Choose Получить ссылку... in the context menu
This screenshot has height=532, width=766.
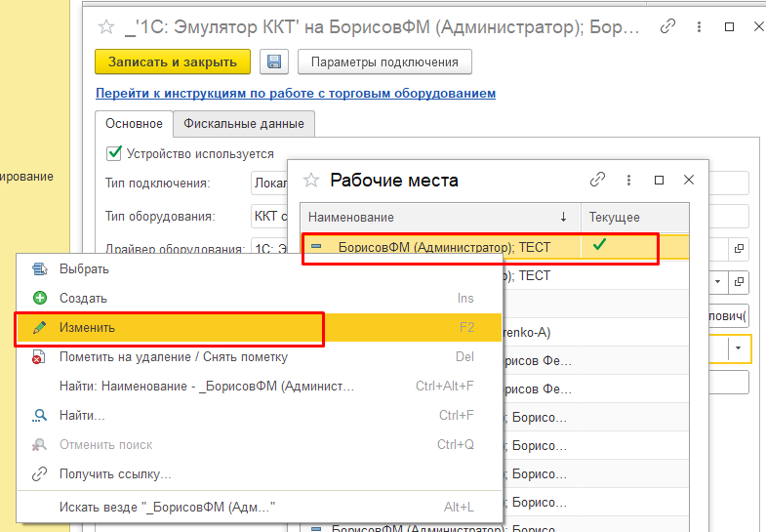tap(260, 474)
